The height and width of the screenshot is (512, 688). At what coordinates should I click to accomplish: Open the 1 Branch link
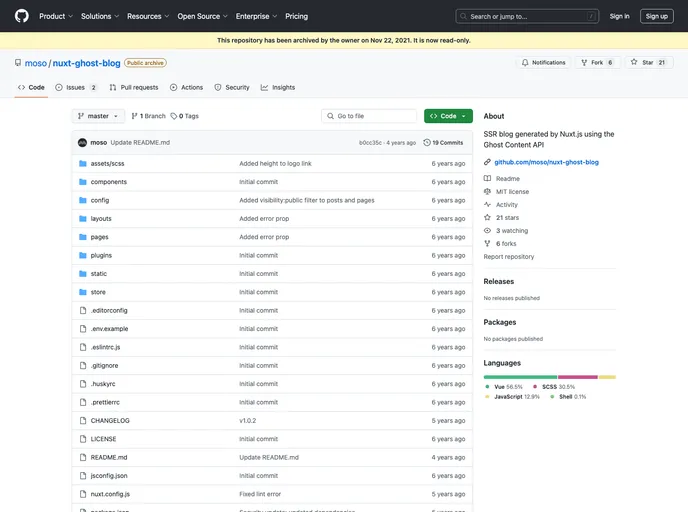tap(148, 116)
